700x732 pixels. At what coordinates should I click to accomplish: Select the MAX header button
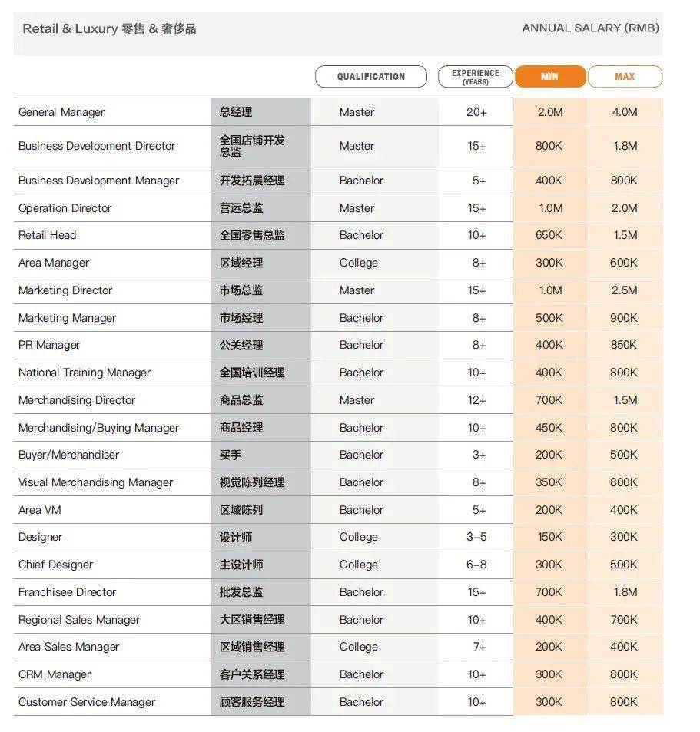(624, 77)
